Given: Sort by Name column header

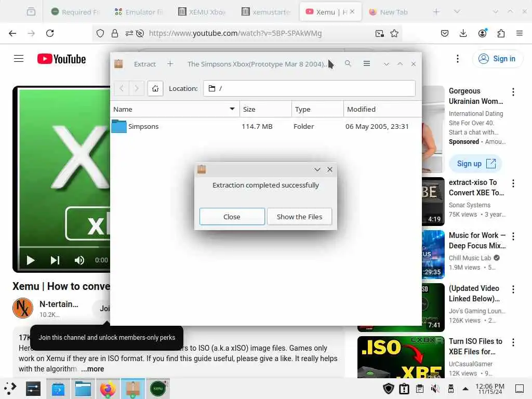Looking at the screenshot, I should tap(175, 109).
